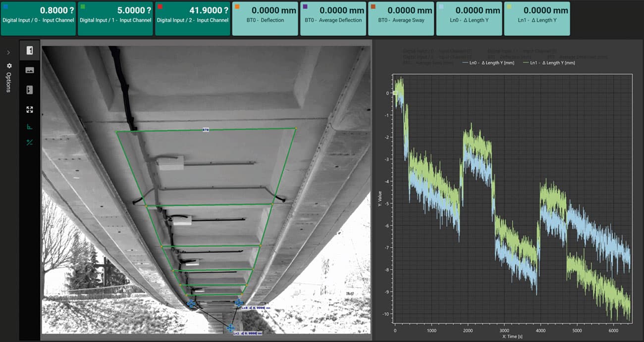Select the Digital Input / 0 channel tile
644x342 pixels.
pos(38,19)
